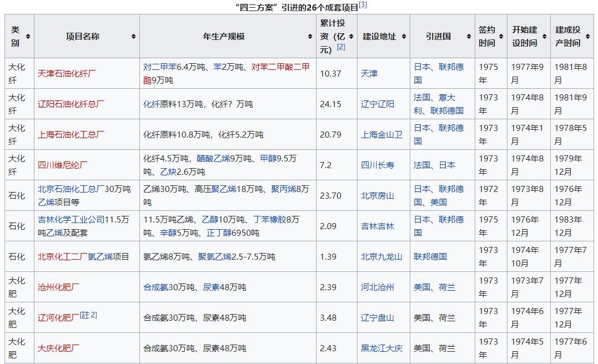
Task: Open 吉林吉林 location link
Action: click(x=378, y=226)
